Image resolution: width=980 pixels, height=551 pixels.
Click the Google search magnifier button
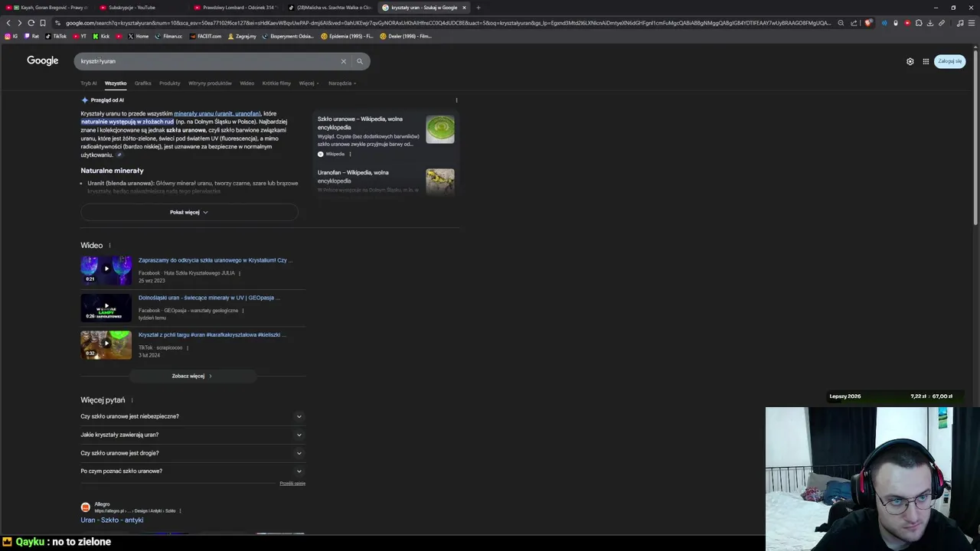(x=360, y=61)
